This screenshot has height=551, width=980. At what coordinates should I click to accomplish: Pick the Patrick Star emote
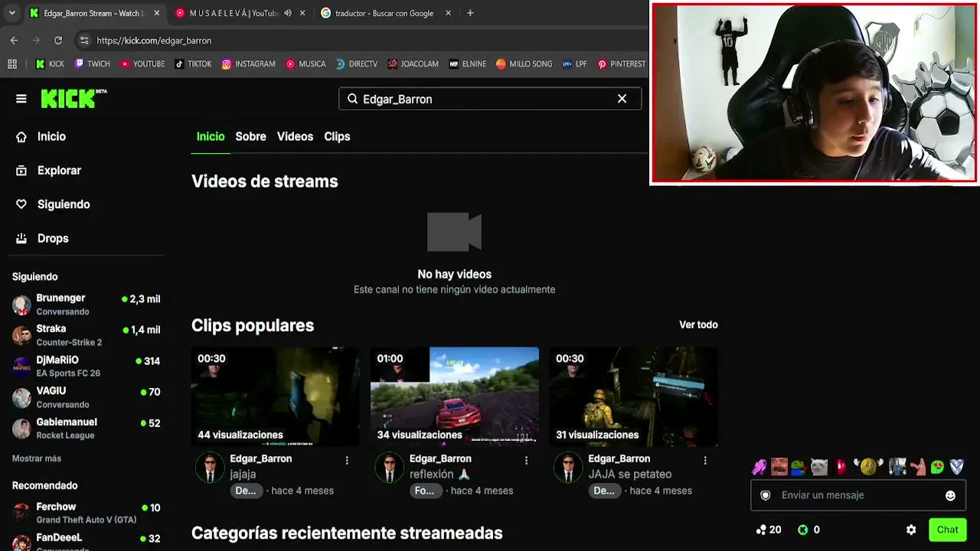(x=917, y=466)
